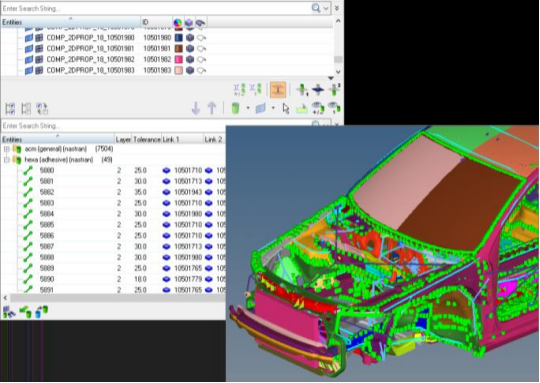The height and width of the screenshot is (383, 540).
Task: Click the blue surface component icon
Action: pos(261,108)
